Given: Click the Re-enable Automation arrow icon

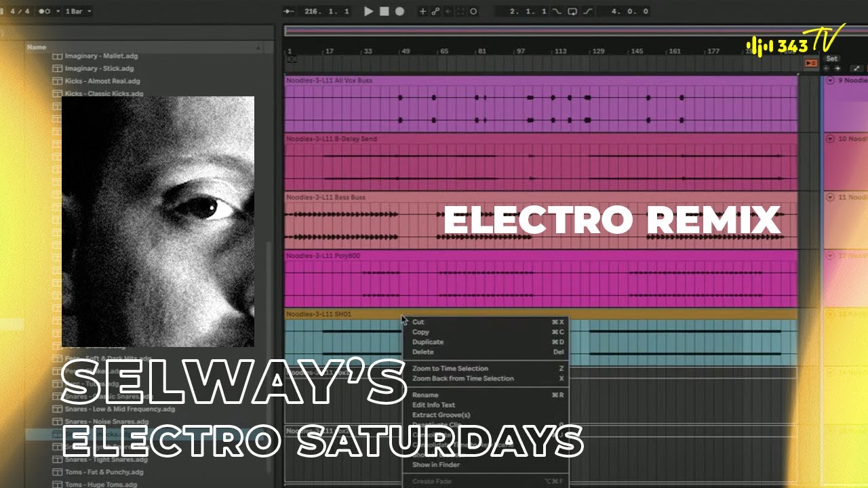Looking at the screenshot, I should click(x=448, y=12).
